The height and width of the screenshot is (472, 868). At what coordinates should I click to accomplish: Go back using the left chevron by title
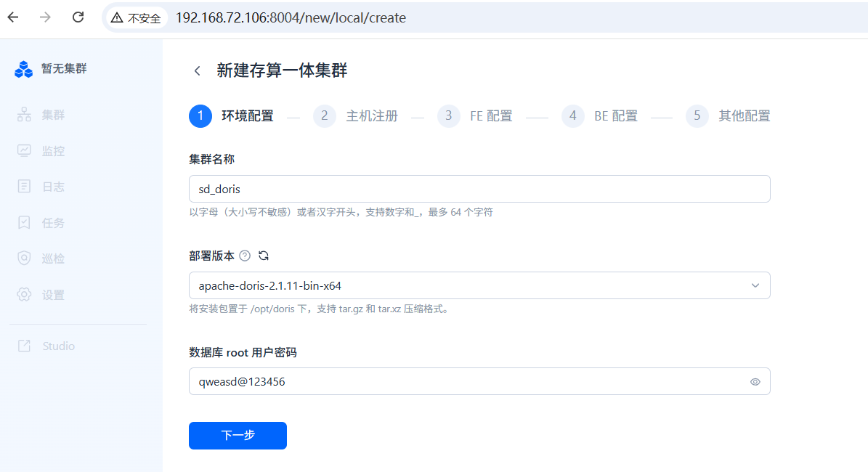point(197,70)
